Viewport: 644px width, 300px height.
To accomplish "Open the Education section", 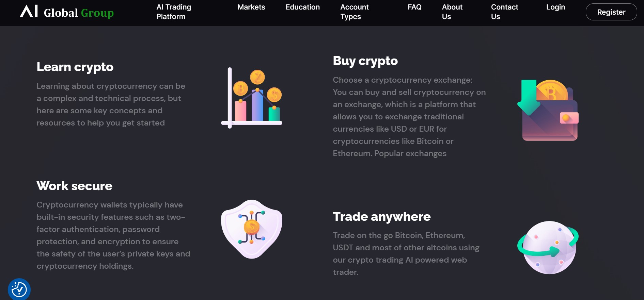I will click(x=303, y=7).
